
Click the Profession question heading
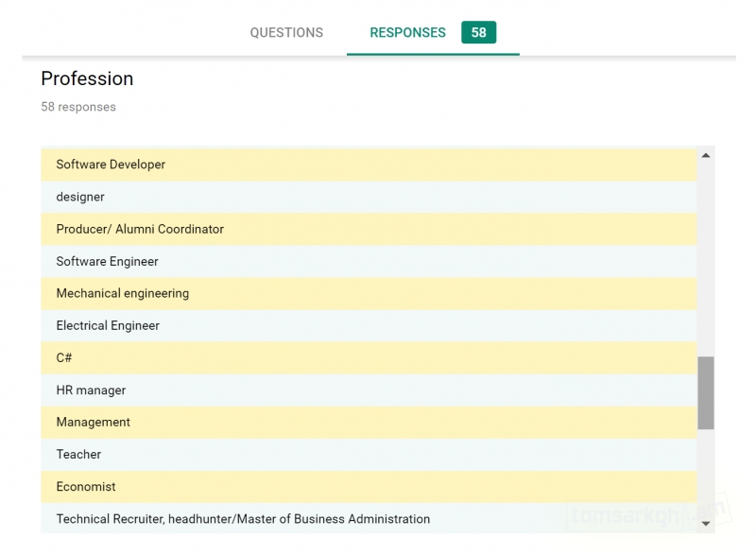(87, 78)
